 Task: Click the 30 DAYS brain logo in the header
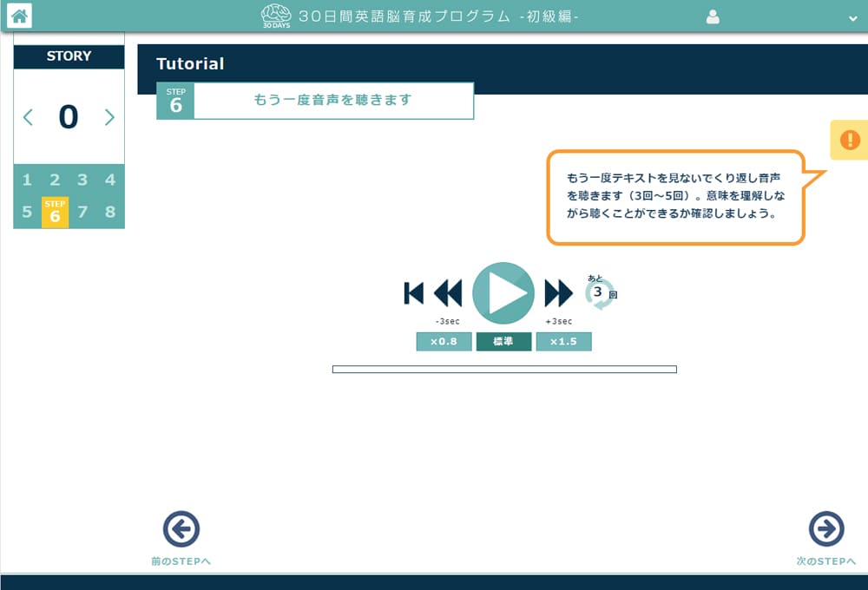coord(276,14)
